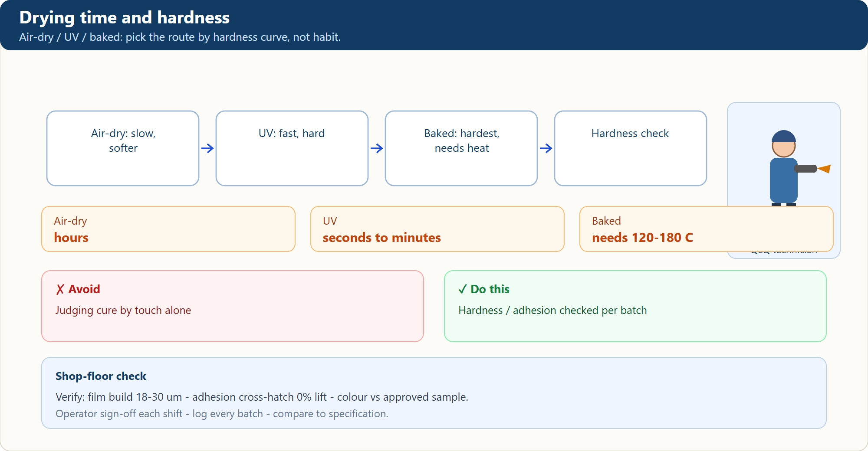868x451 pixels.
Task: Click the UV "seconds to minutes" card
Action: point(437,229)
